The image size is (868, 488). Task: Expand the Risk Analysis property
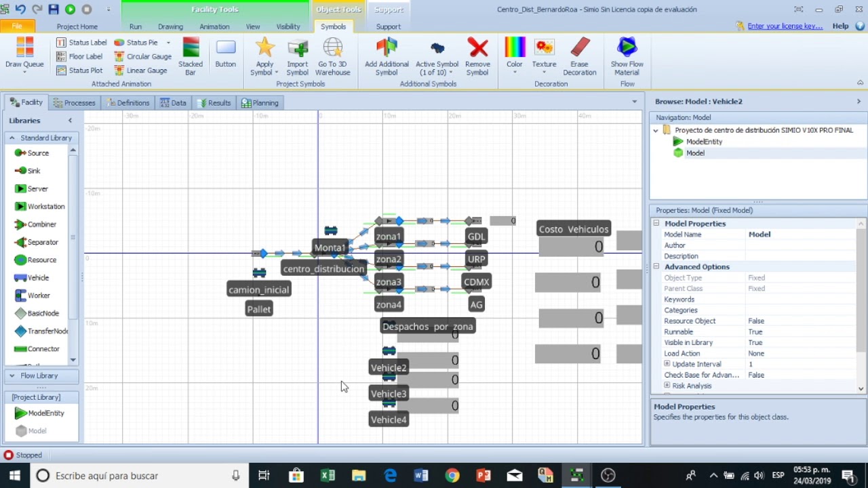667,386
